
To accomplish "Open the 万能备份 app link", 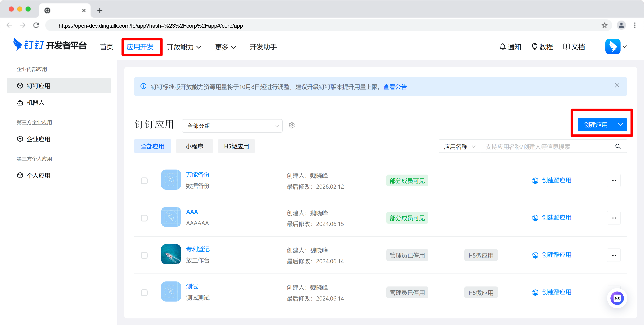I will [x=198, y=175].
